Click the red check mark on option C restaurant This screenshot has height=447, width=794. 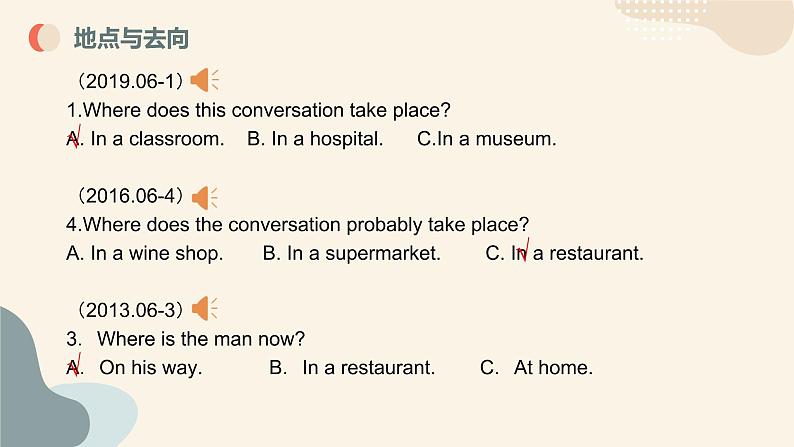pos(524,250)
